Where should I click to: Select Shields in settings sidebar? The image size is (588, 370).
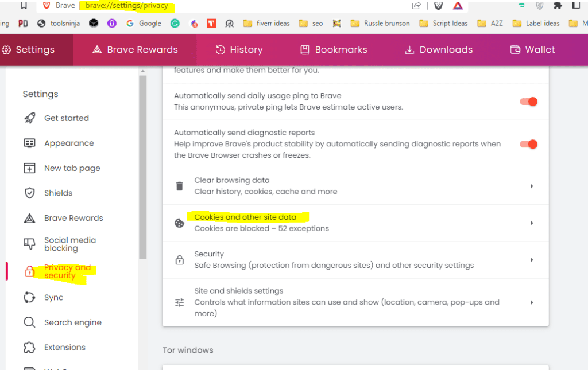[48, 193]
